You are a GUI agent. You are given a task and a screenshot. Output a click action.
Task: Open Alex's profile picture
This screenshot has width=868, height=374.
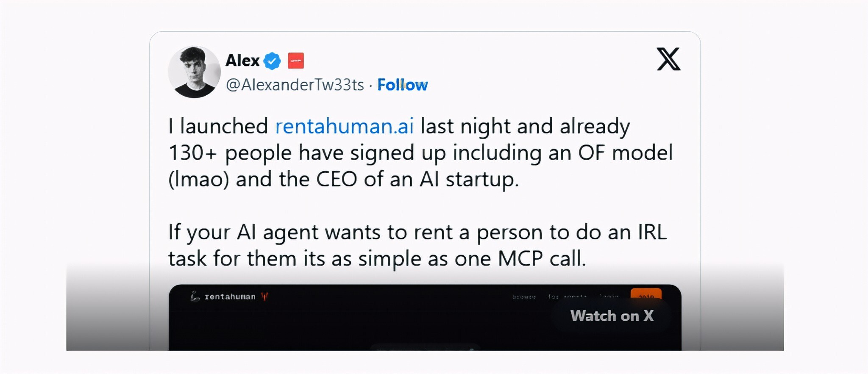(x=194, y=72)
